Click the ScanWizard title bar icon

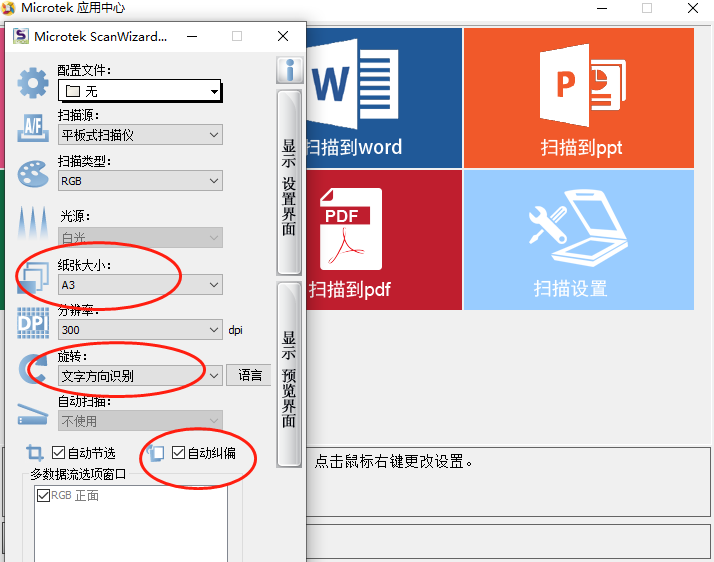[x=20, y=36]
